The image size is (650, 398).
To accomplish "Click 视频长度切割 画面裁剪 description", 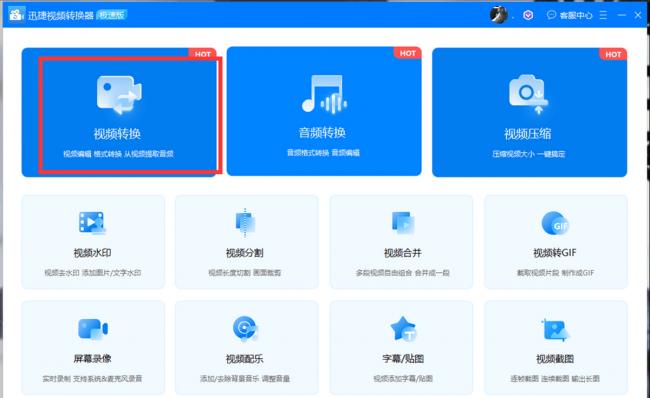I will point(245,273).
